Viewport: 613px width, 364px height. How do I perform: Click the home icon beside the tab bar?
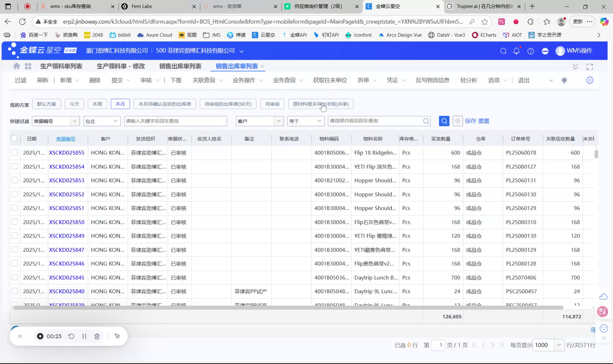[x=16, y=66]
